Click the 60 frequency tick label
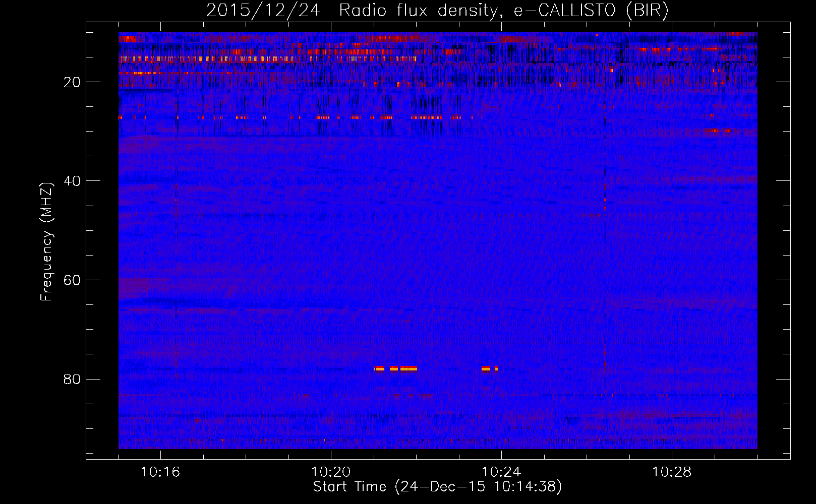 tap(73, 280)
